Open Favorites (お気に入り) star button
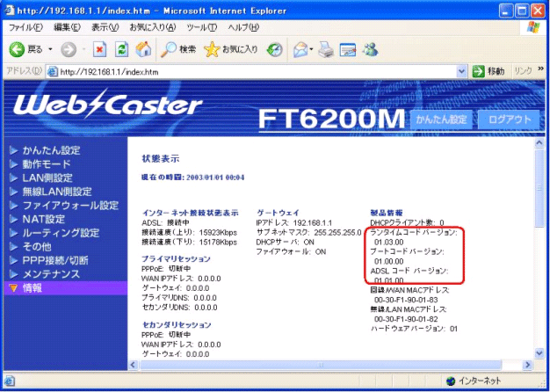550x392 pixels. [231, 49]
